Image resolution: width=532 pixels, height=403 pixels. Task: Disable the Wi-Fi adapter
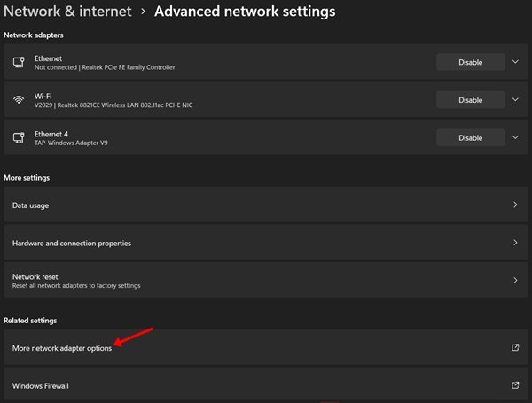(x=470, y=100)
